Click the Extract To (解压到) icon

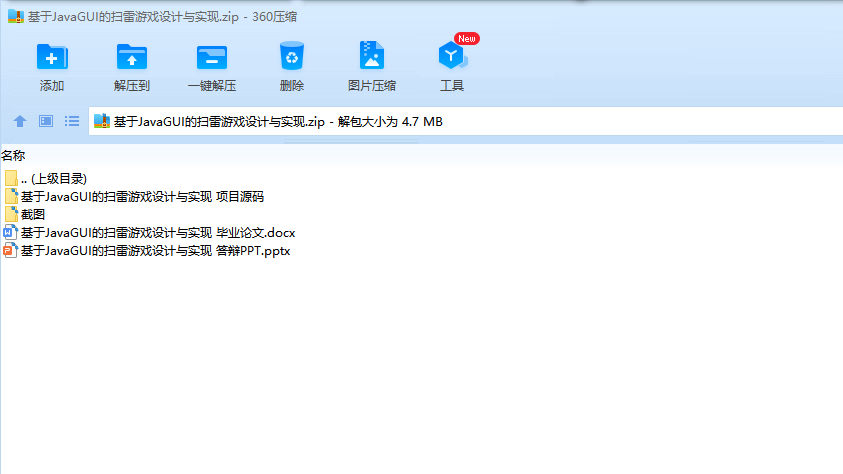point(132,57)
